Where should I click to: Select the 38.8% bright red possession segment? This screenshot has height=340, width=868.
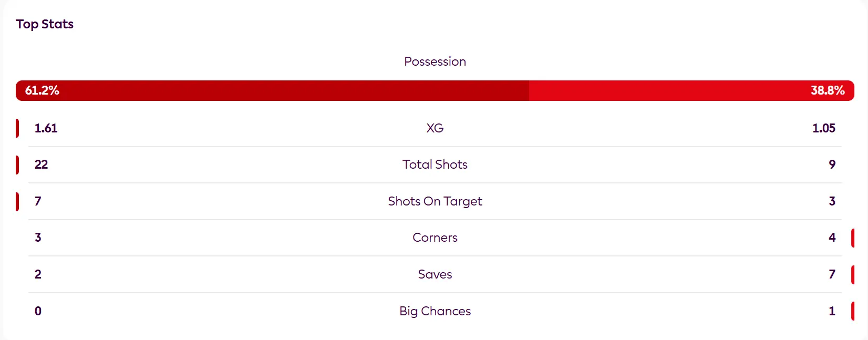(691, 90)
